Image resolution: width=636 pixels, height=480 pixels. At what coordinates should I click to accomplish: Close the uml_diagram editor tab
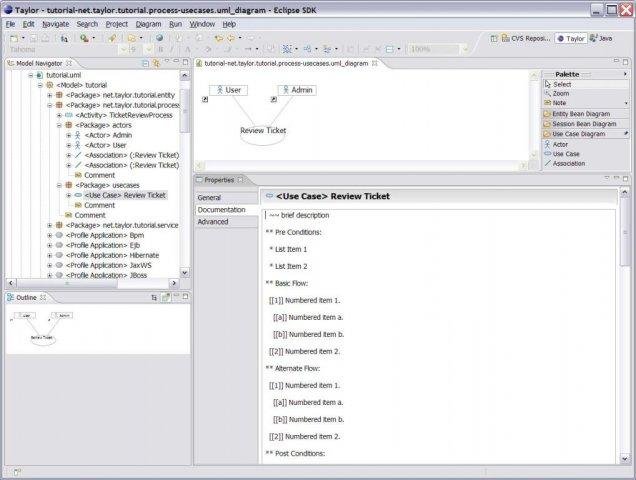[x=375, y=63]
